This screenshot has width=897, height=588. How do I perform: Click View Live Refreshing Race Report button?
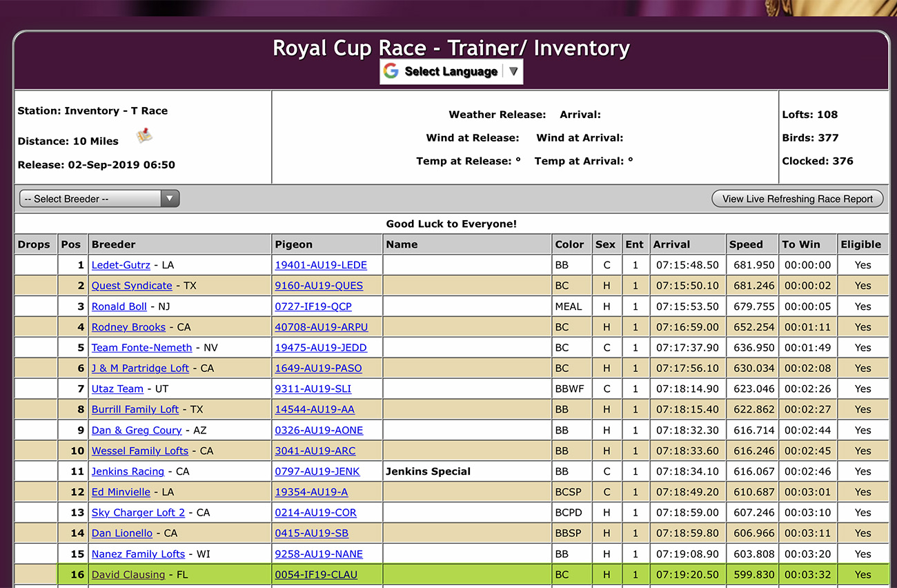797,199
